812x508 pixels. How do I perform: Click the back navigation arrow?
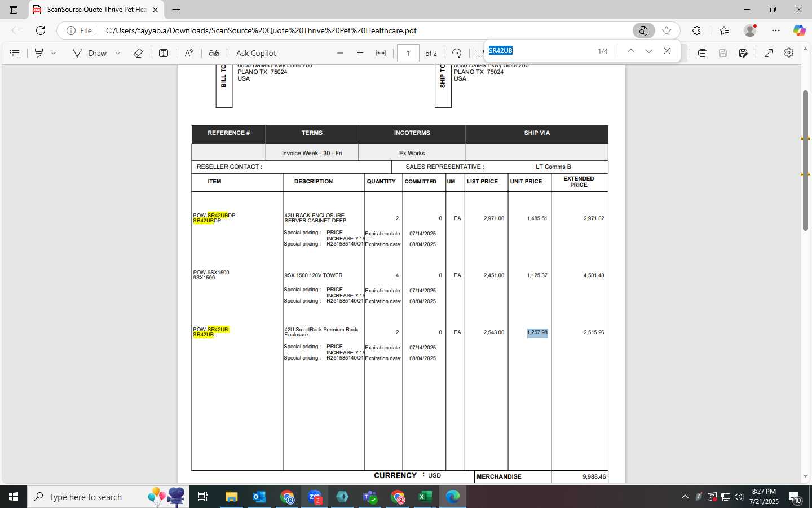[16, 30]
